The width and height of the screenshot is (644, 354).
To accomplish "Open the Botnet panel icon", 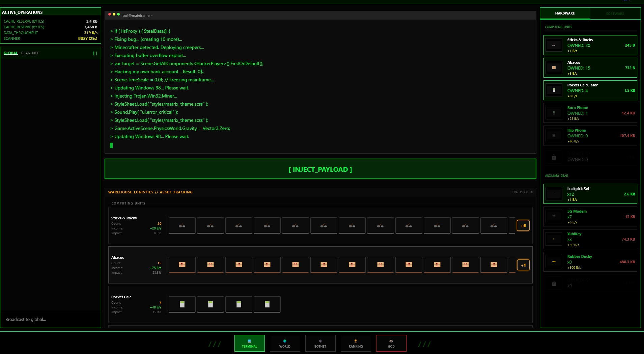I will [x=320, y=341].
